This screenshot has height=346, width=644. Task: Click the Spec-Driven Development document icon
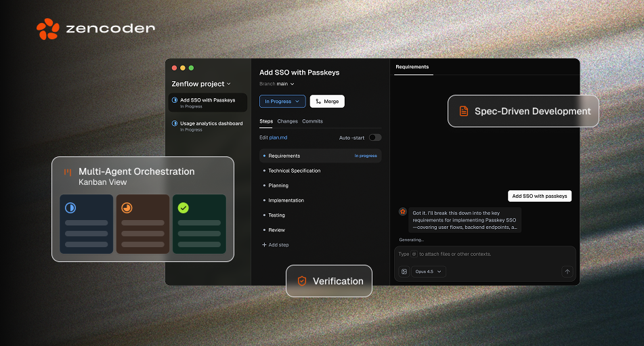pyautogui.click(x=464, y=111)
